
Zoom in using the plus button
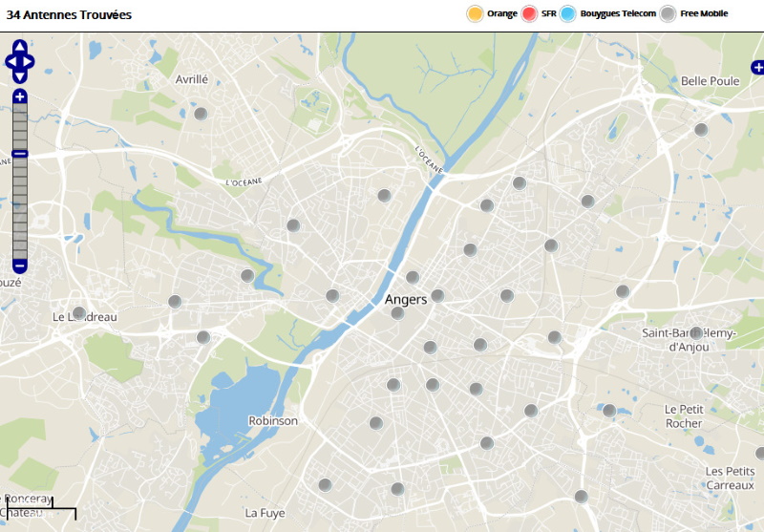(20, 96)
